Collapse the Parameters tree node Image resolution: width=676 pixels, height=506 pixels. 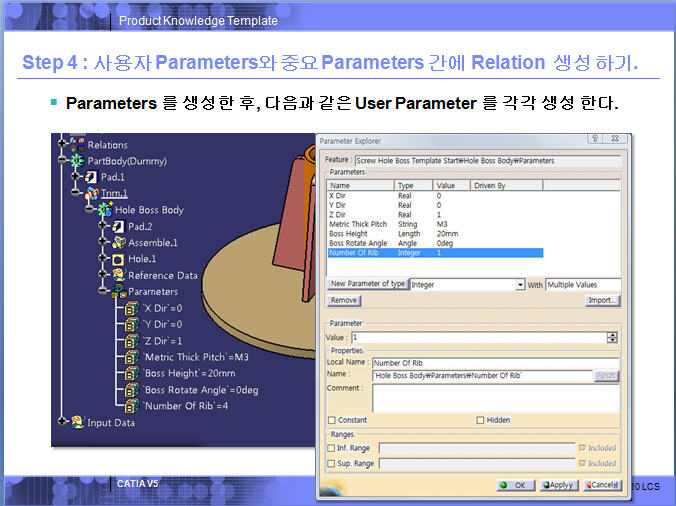[104, 292]
